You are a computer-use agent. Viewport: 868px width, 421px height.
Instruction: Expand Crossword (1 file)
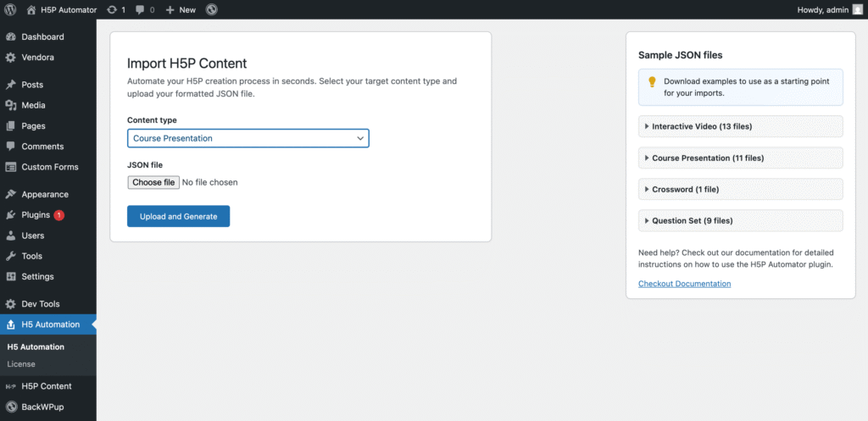click(x=741, y=189)
